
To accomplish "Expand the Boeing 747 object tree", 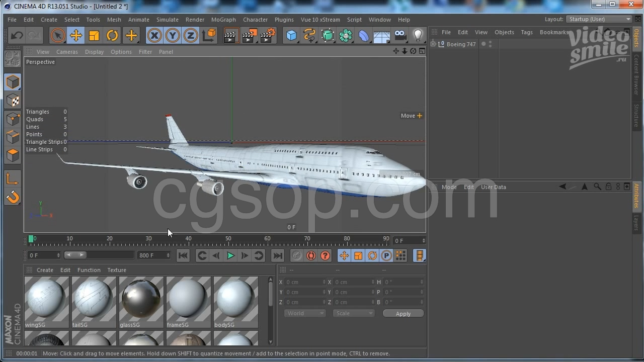I will pos(433,44).
